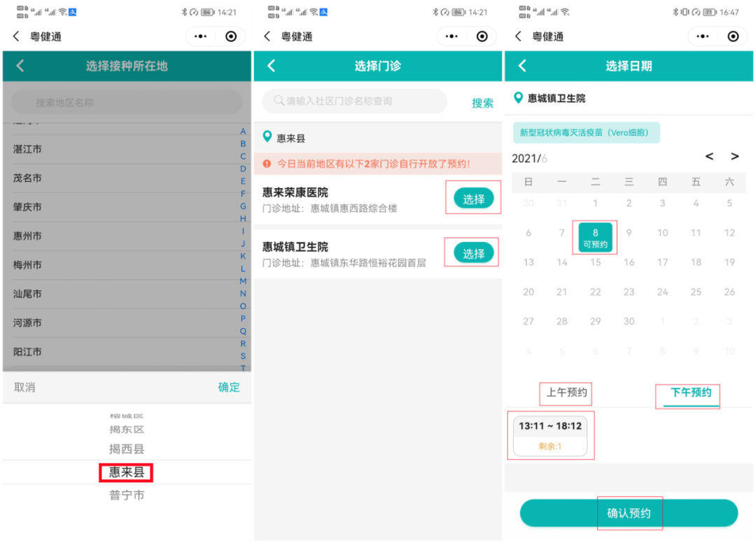Open the more menu dots in left screen
This screenshot has width=756, height=543.
coord(201,36)
